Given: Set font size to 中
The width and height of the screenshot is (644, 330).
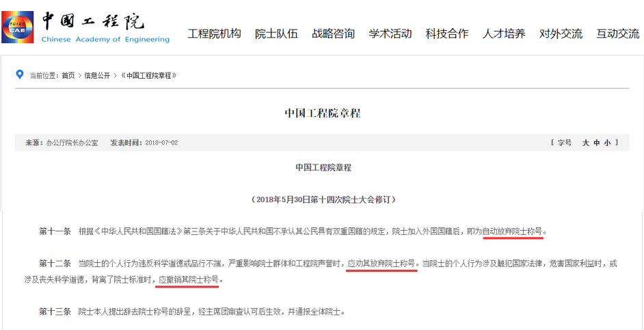Looking at the screenshot, I should tap(597, 143).
